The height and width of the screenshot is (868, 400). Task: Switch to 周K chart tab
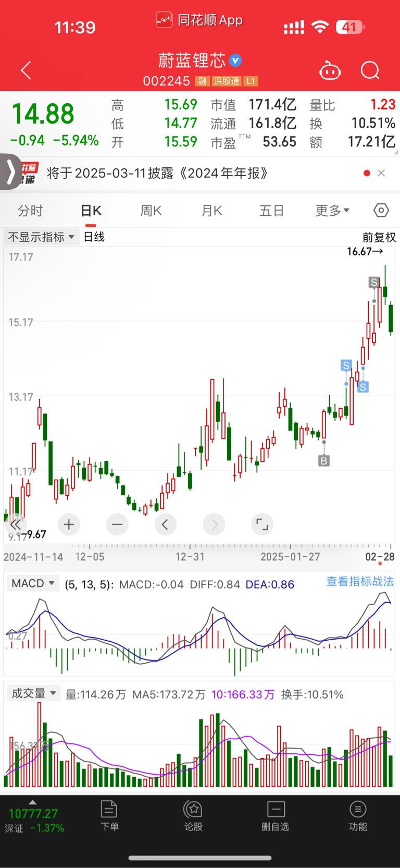click(x=151, y=211)
